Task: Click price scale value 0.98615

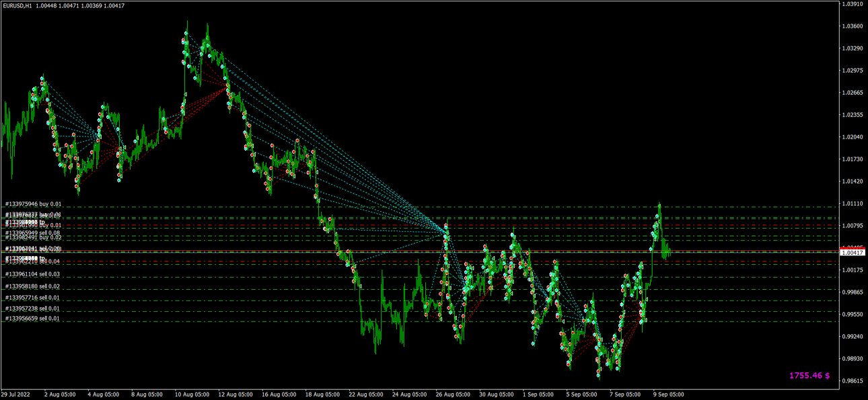Action: (853, 381)
